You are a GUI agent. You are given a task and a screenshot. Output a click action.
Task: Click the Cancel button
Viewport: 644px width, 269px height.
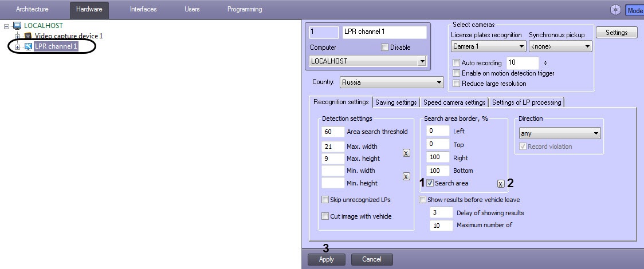(372, 259)
